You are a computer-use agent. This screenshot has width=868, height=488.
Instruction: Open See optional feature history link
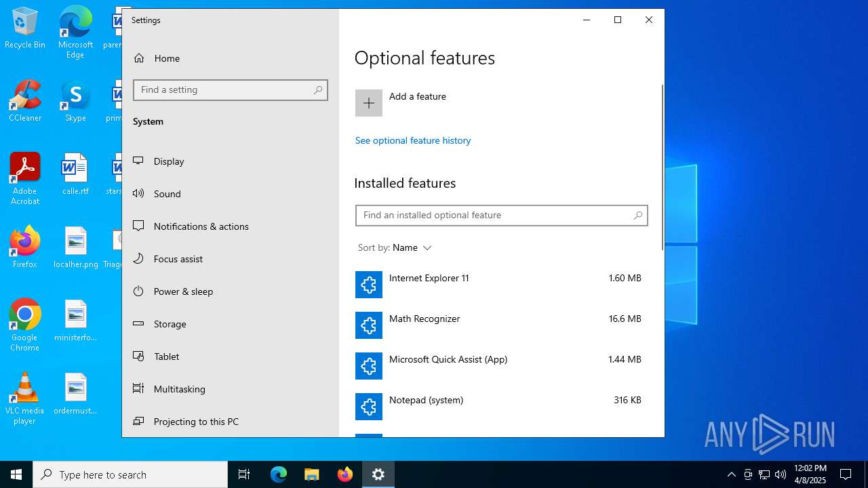[x=413, y=140]
